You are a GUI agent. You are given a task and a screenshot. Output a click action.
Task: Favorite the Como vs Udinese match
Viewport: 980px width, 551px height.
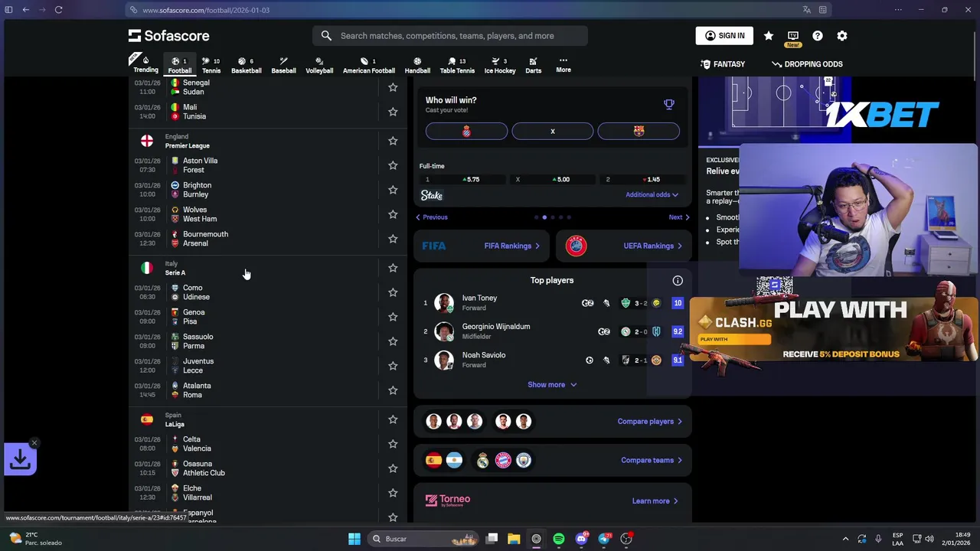[393, 292]
